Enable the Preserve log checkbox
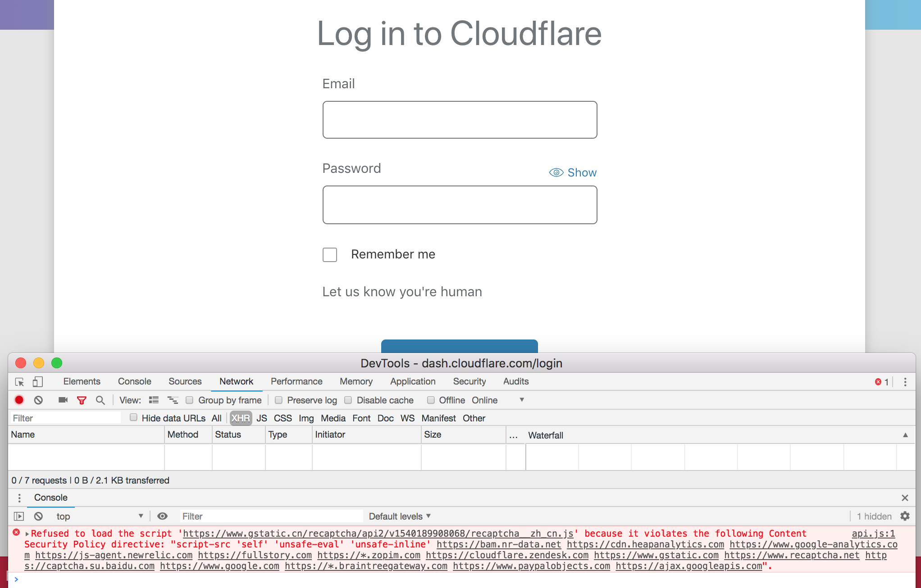This screenshot has height=588, width=921. [279, 400]
